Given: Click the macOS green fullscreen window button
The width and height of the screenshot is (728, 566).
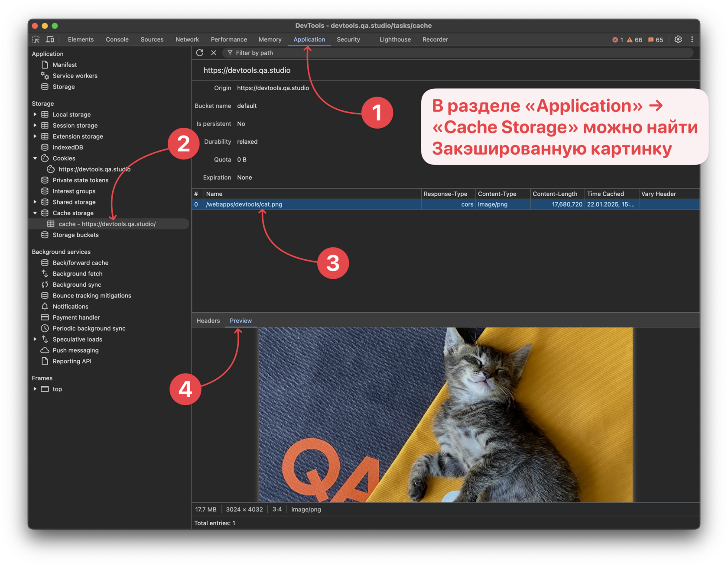Looking at the screenshot, I should click(x=55, y=26).
